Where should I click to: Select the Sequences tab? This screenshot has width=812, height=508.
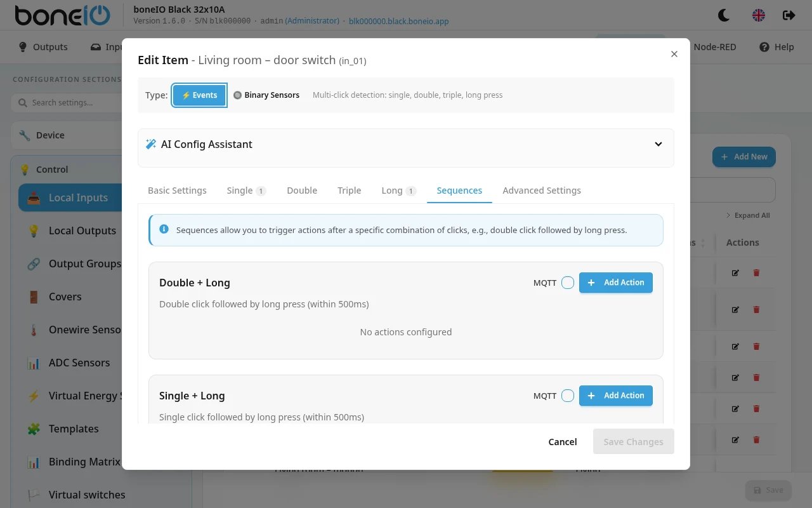(459, 190)
